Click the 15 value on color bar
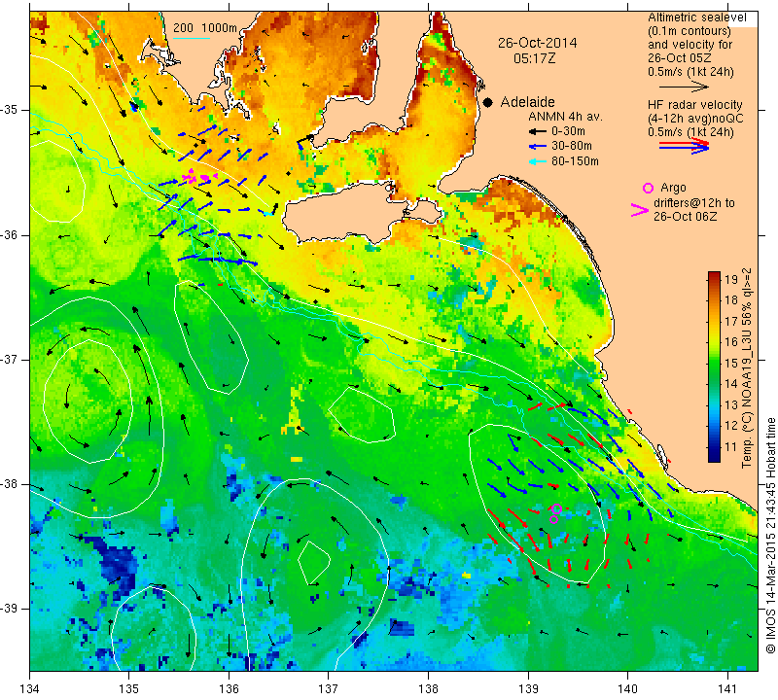778x700 pixels. (731, 364)
